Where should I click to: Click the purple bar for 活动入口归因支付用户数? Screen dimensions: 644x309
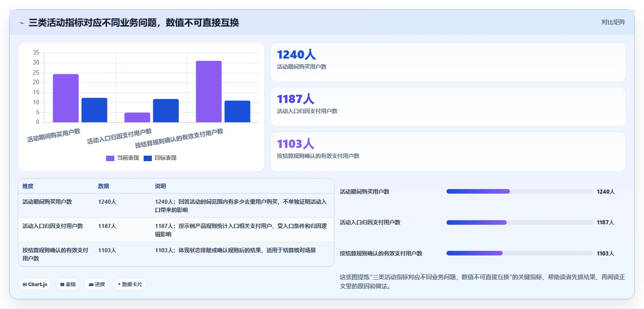tap(137, 117)
